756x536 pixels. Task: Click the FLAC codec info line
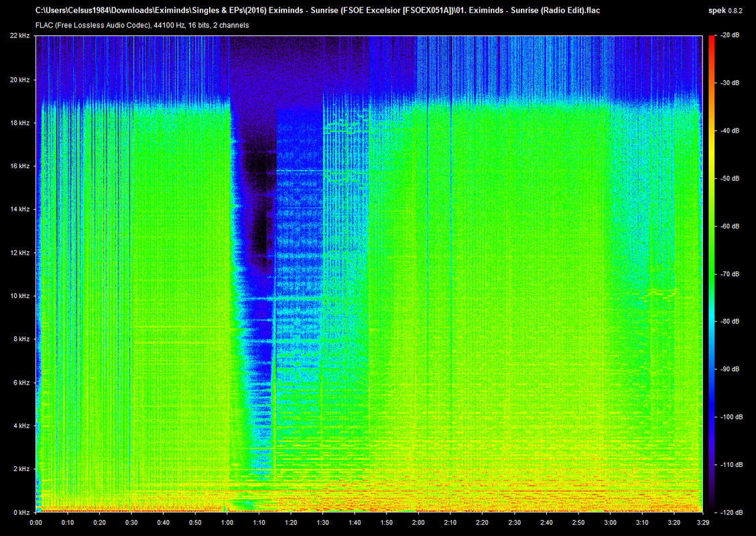click(x=142, y=25)
